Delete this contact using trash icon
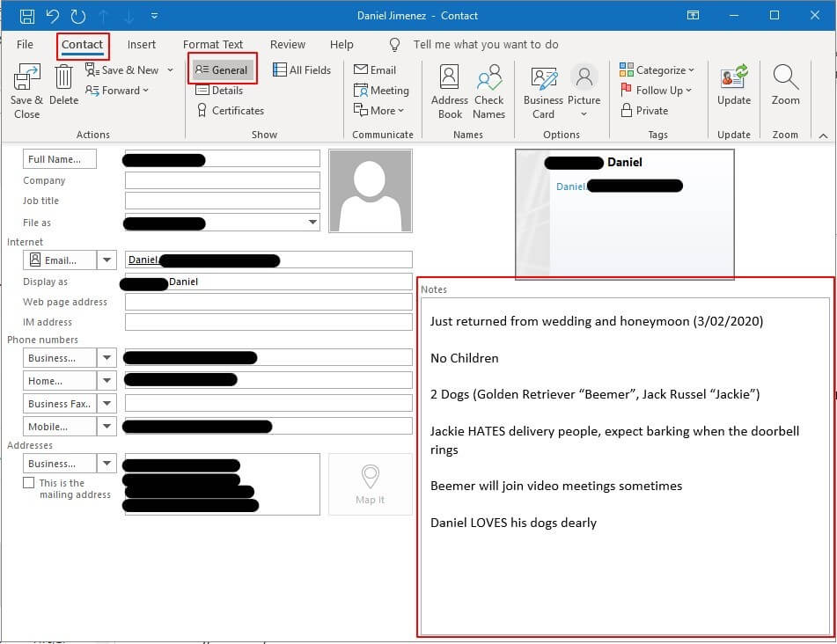Image resolution: width=837 pixels, height=644 pixels. pos(63,85)
